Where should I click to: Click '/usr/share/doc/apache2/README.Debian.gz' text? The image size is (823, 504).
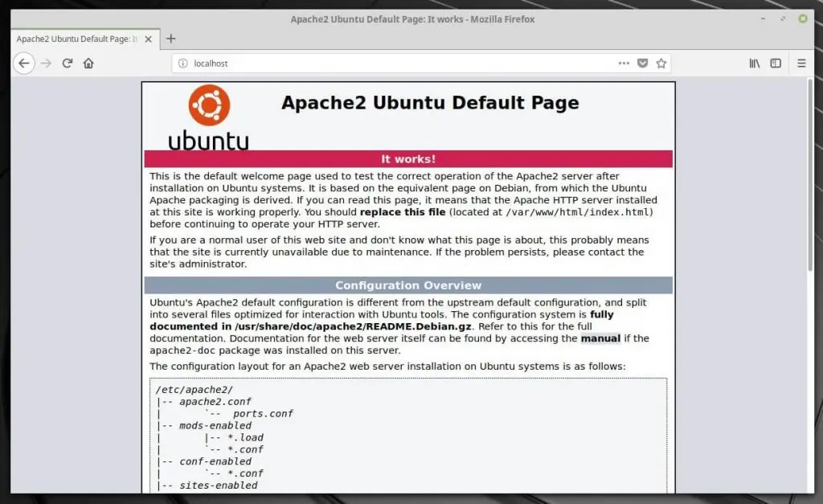click(353, 326)
